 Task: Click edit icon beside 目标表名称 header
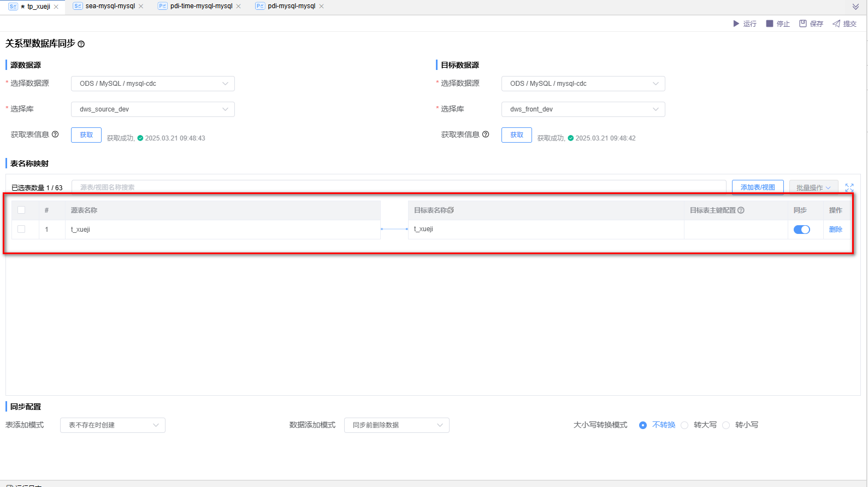[x=451, y=210]
